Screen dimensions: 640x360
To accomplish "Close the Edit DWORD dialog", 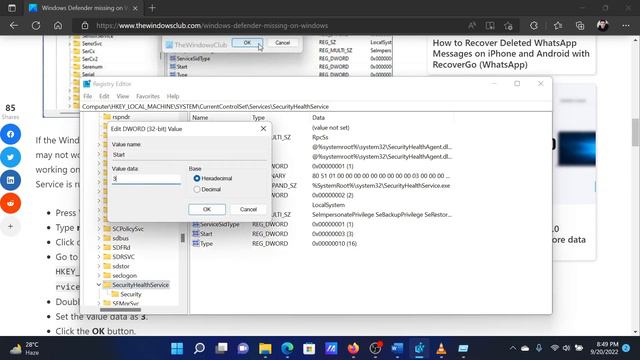I will pyautogui.click(x=263, y=129).
